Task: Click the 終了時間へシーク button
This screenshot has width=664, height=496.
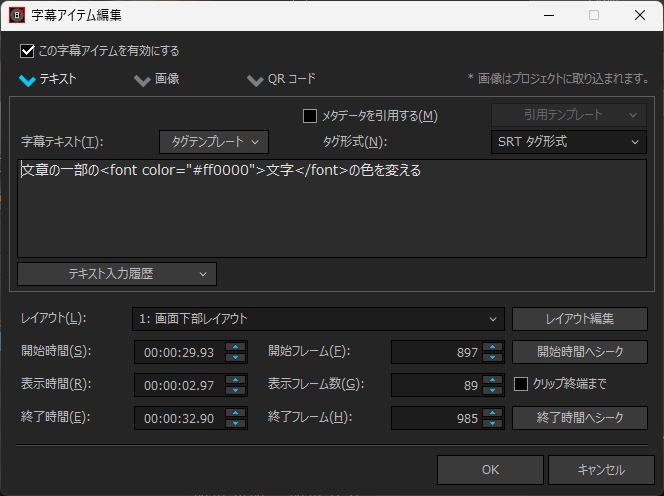Action: coord(580,418)
